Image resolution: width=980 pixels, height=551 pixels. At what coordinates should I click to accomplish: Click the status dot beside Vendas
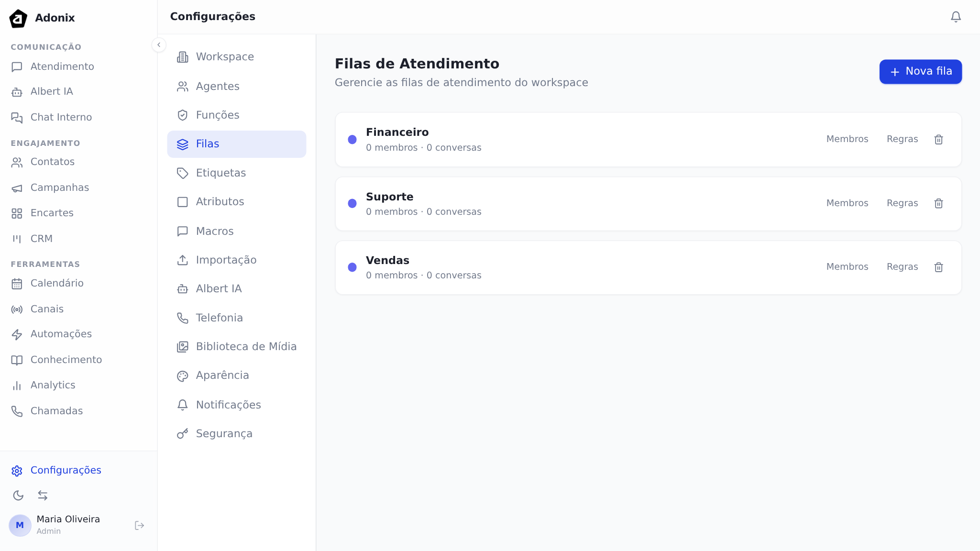[352, 267]
